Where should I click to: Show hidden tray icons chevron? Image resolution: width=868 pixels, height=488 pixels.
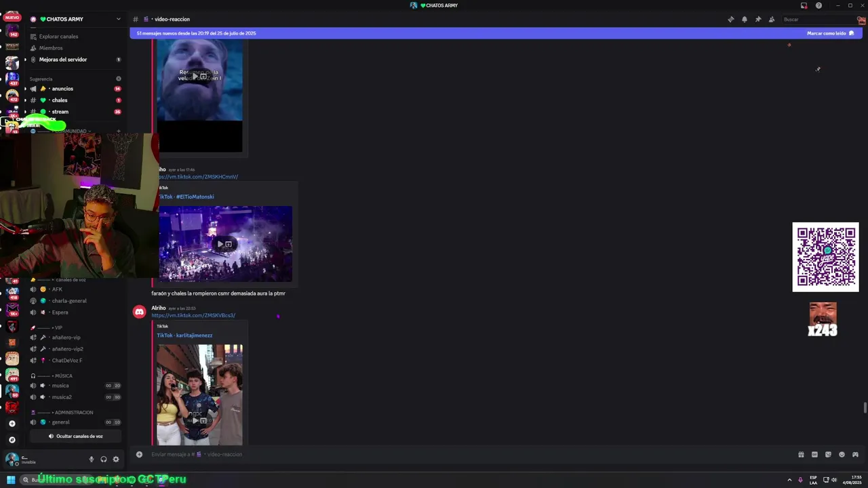click(x=789, y=480)
